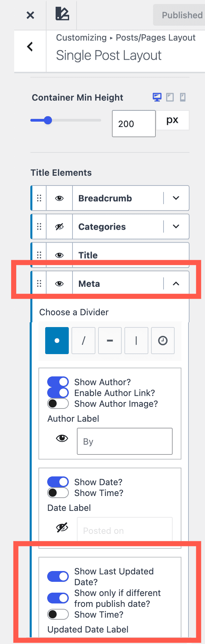
Task: Disable the Show Author toggle
Action: click(58, 382)
